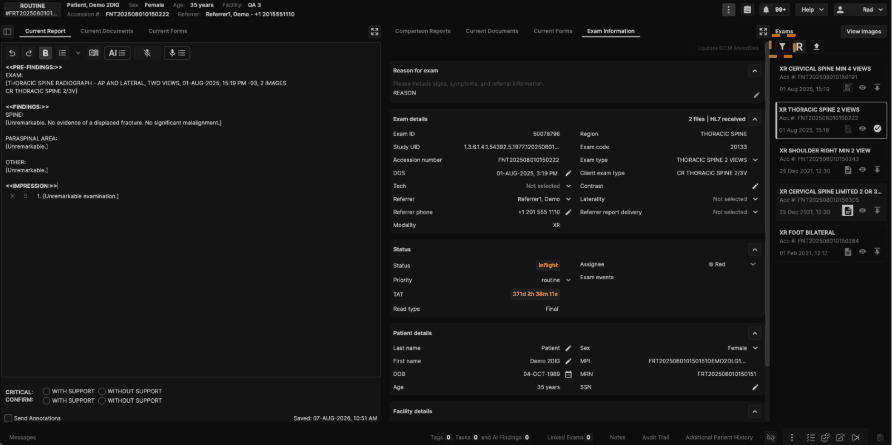Viewport: 892px width, 445px height.
Task: Switch to Current Forms tab in left pane
Action: pos(167,31)
